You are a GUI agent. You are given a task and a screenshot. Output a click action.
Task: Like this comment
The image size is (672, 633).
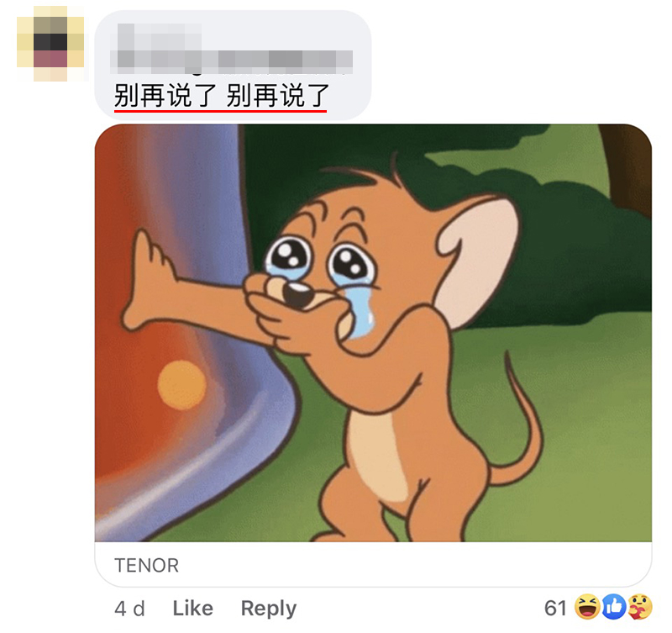pos(193,608)
